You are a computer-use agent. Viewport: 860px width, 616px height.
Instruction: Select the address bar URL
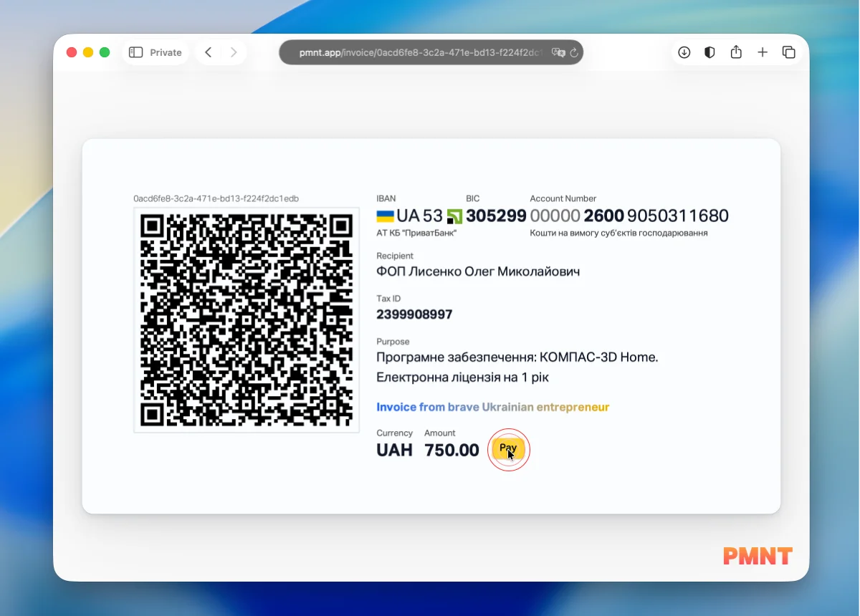pyautogui.click(x=430, y=52)
